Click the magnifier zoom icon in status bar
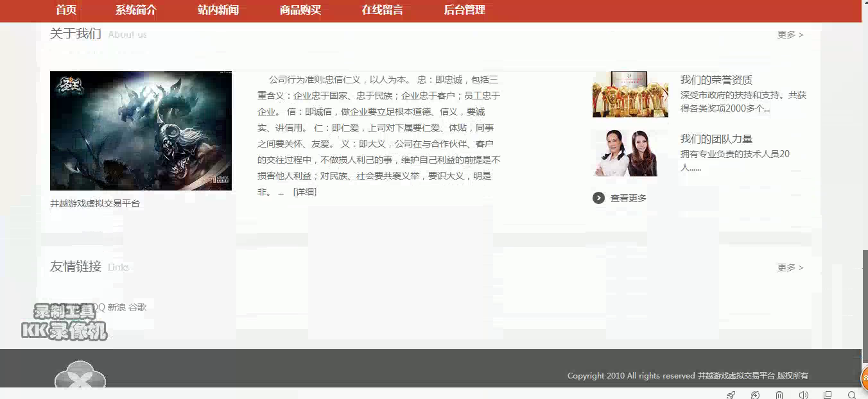This screenshot has height=399, width=868. pos(852,395)
